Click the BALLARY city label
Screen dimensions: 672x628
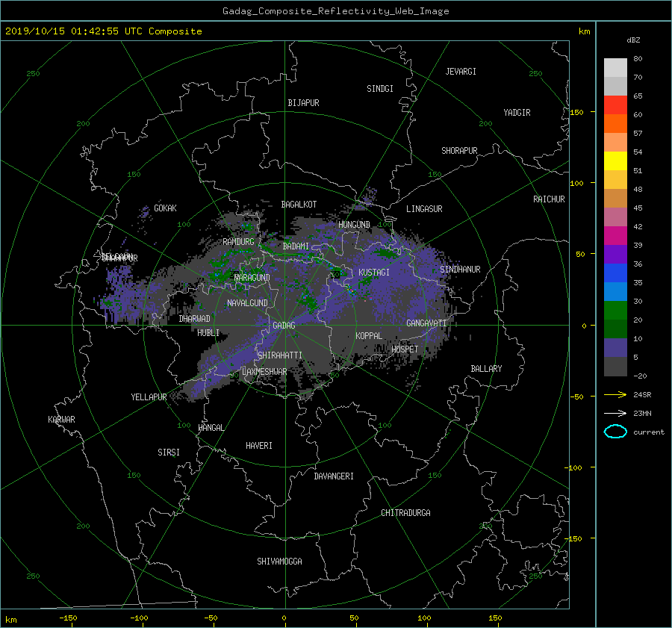(x=486, y=369)
